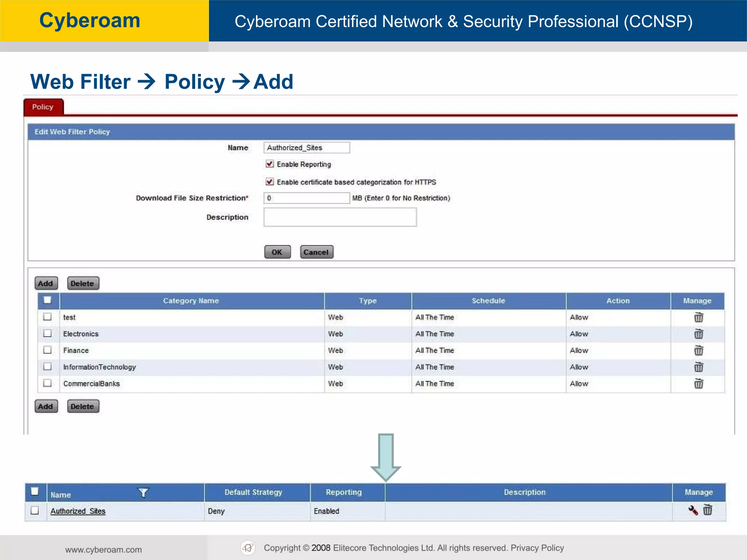Viewport: 747px width, 560px height.
Task: Edit Authorized_Sites policy with wrench icon
Action: [x=693, y=510]
